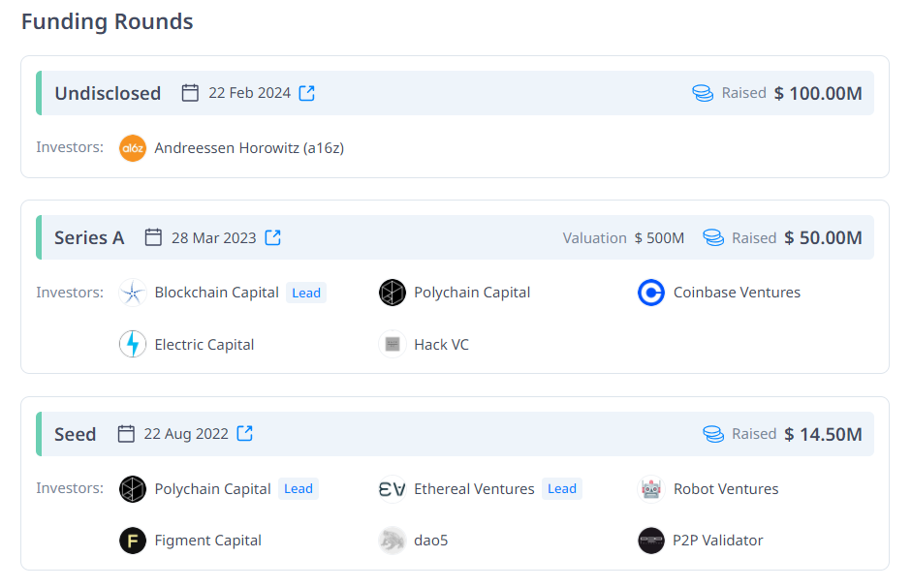Click the $ 100.00M raised amount
Viewport: 912px width, 588px height.
coord(818,93)
